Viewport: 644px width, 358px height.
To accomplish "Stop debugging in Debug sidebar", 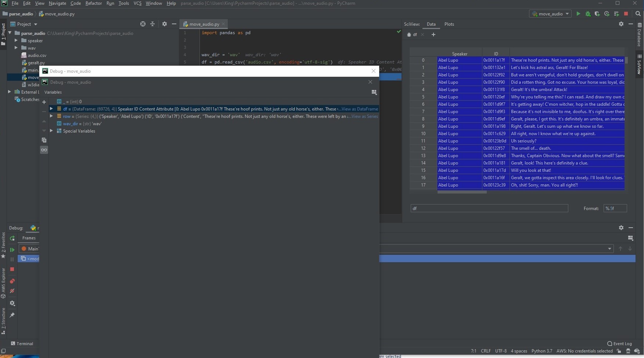I will tap(12, 269).
